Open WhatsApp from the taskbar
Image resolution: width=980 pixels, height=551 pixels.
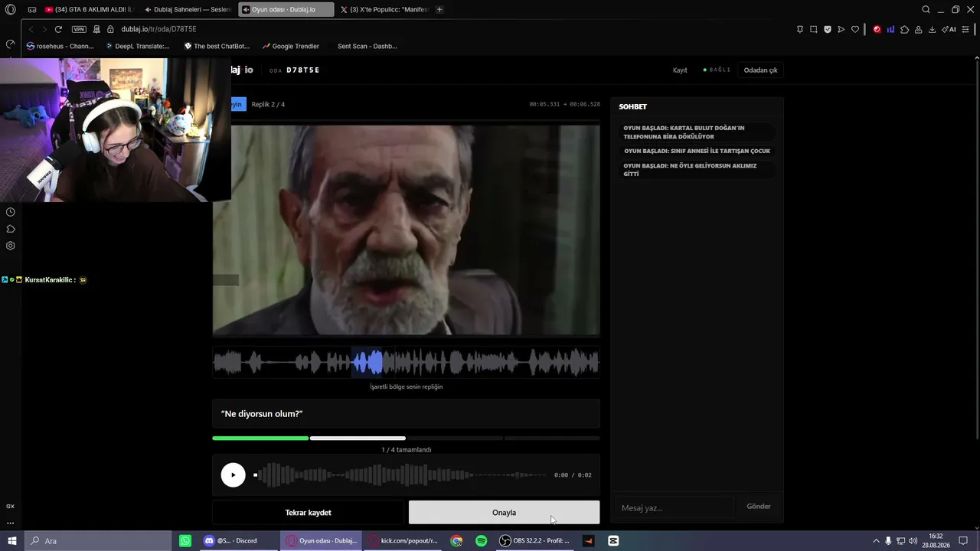(185, 541)
